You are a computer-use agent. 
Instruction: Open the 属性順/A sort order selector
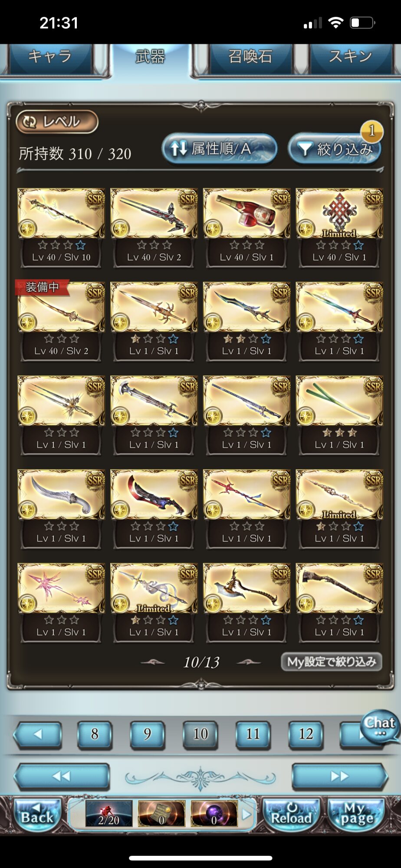pos(220,149)
